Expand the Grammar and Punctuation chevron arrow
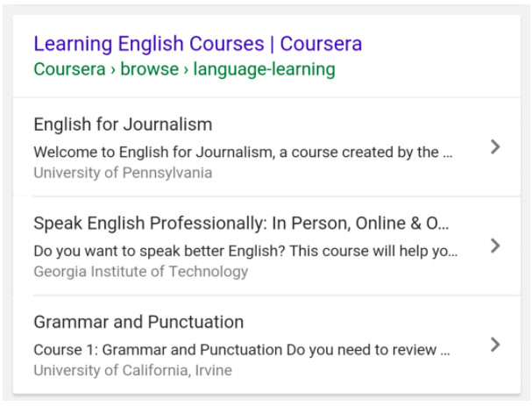This screenshot has width=532, height=406. tap(495, 345)
